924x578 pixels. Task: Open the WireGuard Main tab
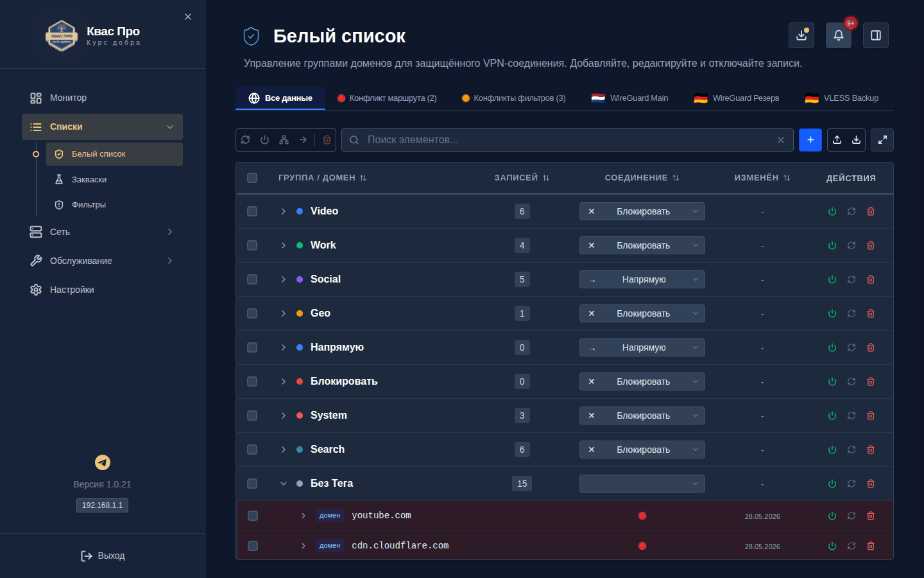pyautogui.click(x=629, y=98)
